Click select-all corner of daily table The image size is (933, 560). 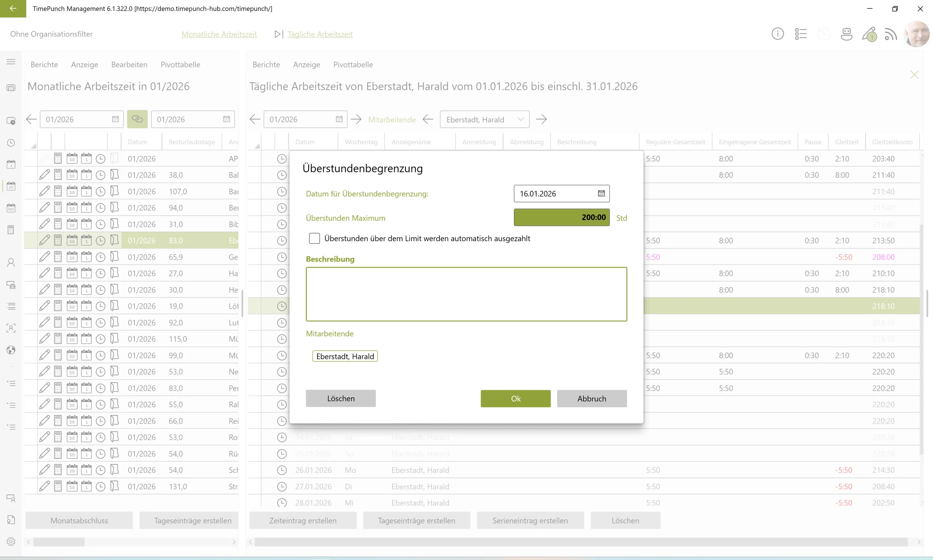click(x=257, y=145)
